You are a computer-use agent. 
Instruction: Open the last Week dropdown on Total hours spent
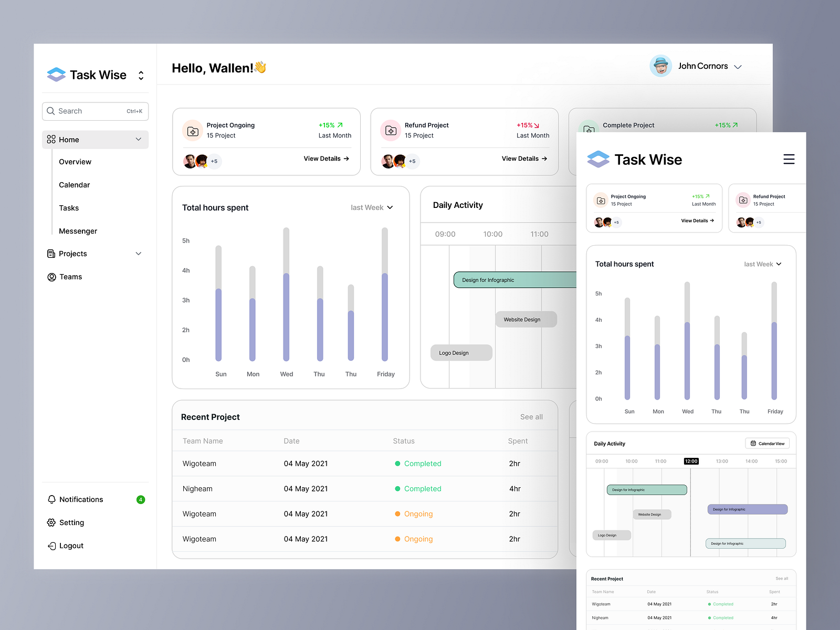click(372, 207)
